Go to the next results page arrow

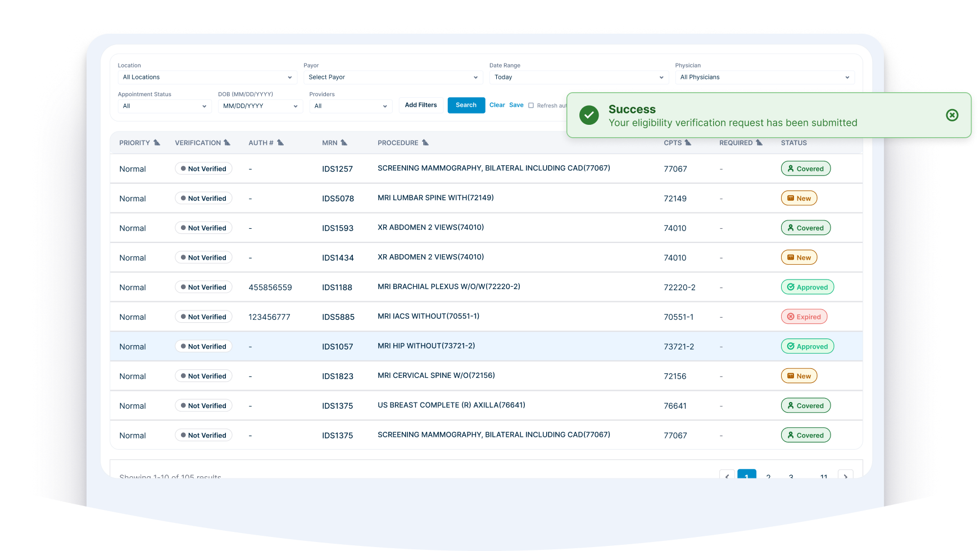[x=846, y=475]
